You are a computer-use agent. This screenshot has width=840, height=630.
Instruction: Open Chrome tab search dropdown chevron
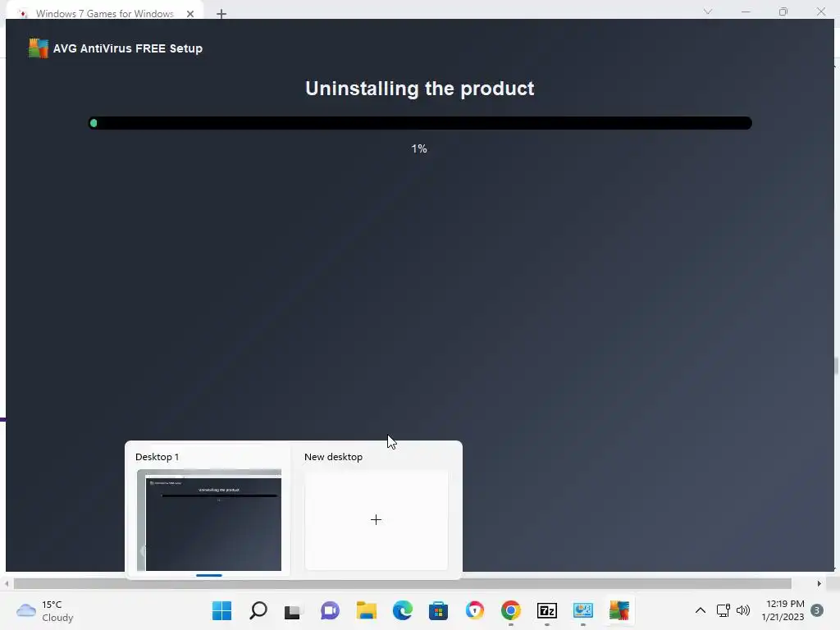[708, 11]
